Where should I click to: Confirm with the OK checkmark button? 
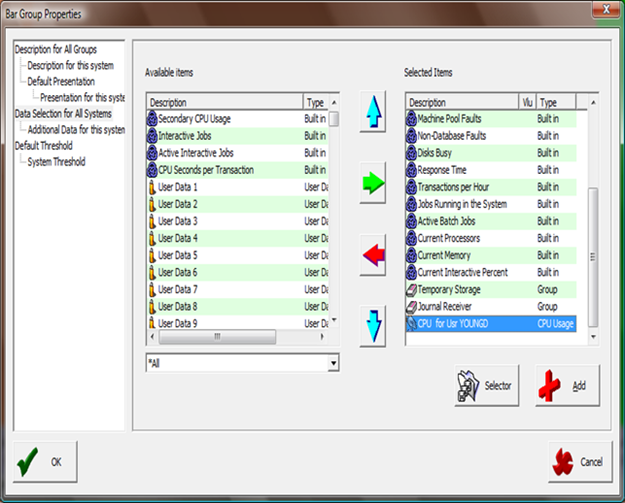(x=45, y=461)
